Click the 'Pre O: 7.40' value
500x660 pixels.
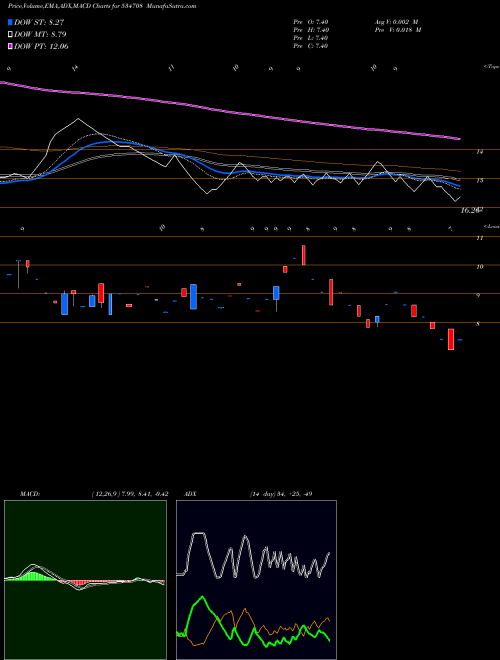click(311, 22)
